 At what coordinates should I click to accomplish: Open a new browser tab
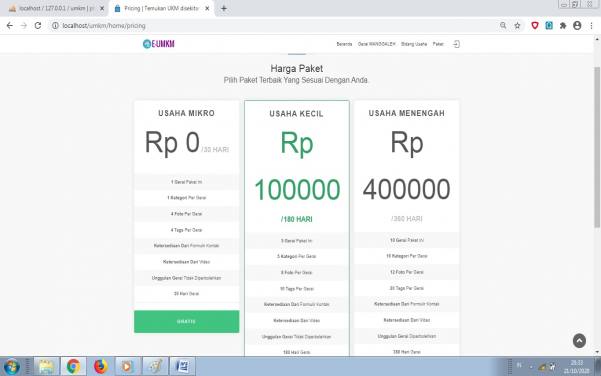click(x=224, y=8)
